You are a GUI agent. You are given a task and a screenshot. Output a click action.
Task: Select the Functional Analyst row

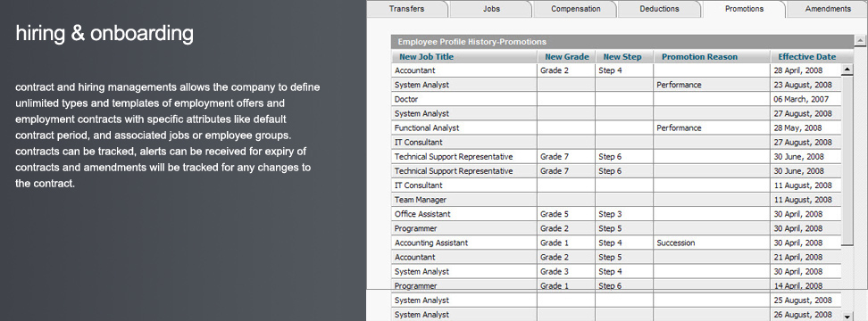tap(616, 128)
